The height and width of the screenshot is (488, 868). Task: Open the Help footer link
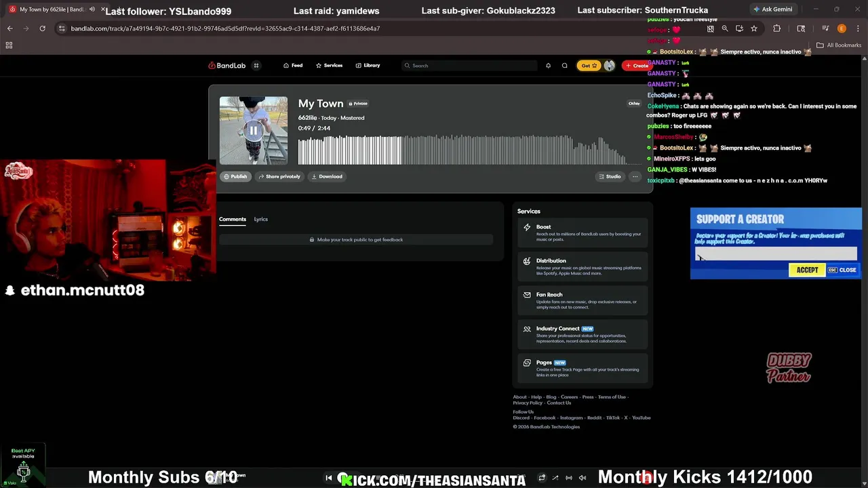coord(536,397)
